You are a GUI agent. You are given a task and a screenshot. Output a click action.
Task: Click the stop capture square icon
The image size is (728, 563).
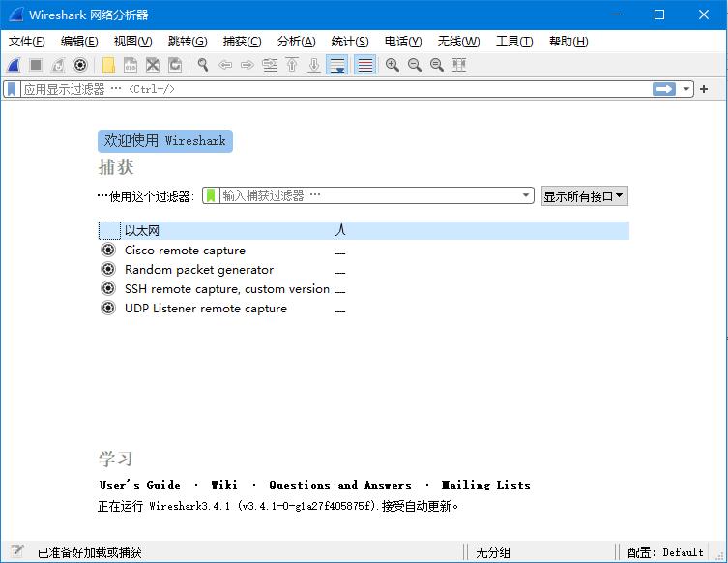pyautogui.click(x=36, y=65)
